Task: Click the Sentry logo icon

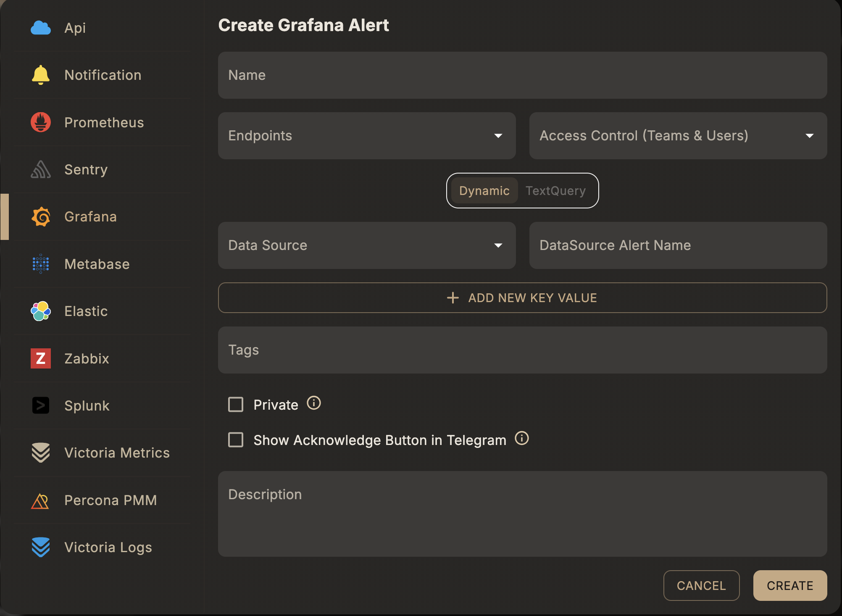Action: click(x=41, y=169)
